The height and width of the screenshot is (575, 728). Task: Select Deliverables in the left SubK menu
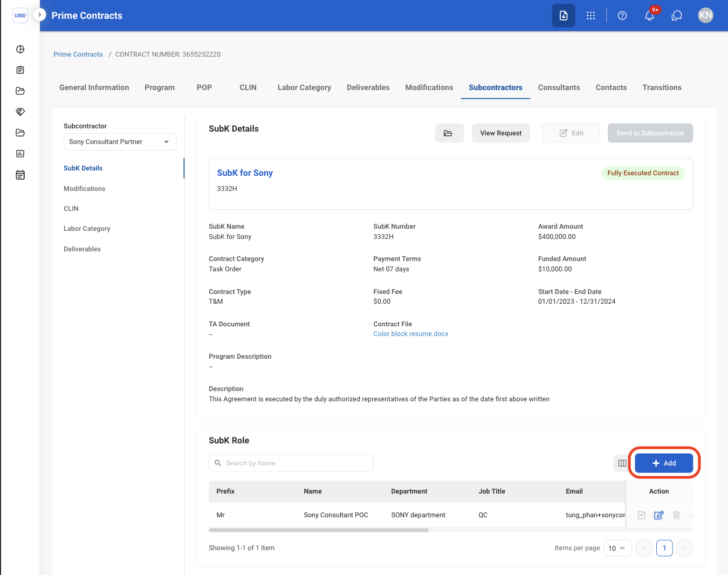point(82,249)
